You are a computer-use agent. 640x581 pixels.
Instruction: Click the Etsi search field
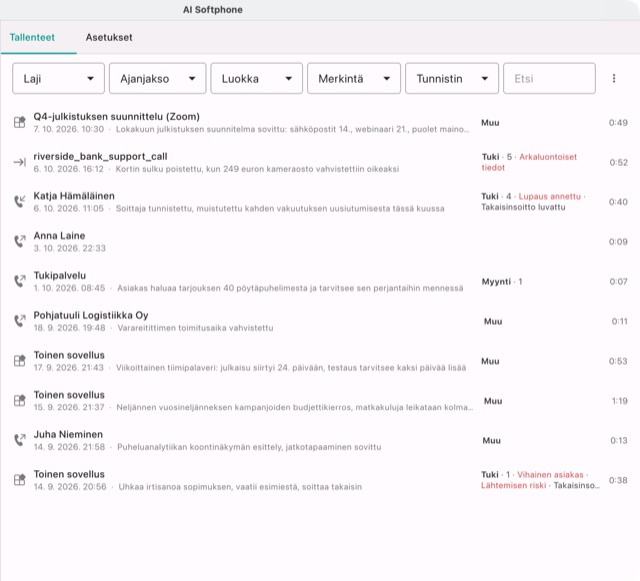click(x=549, y=78)
